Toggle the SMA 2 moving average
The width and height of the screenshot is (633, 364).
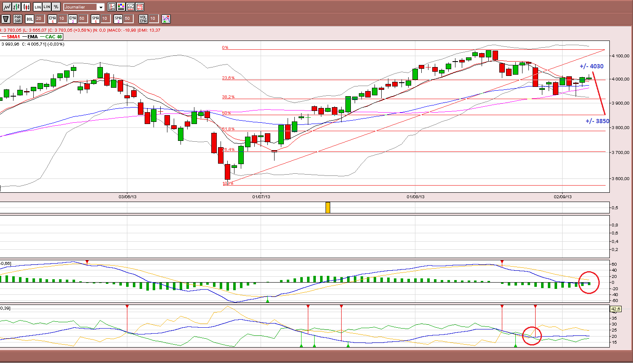118,19
